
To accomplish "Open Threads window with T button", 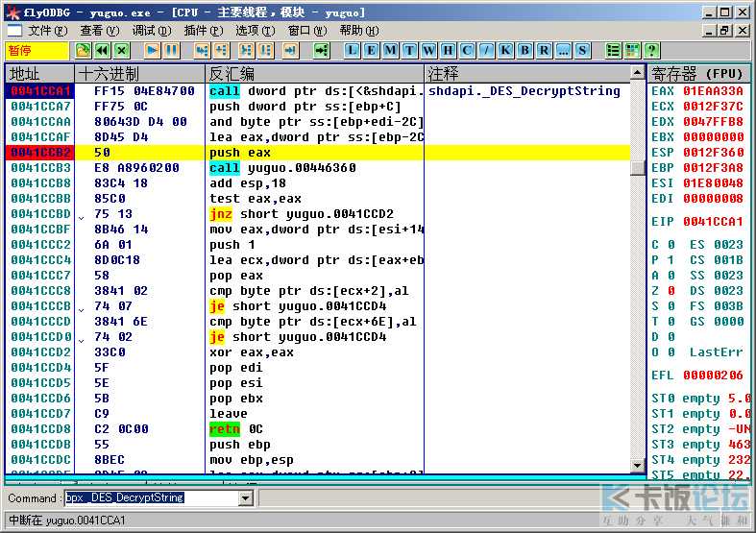I will coord(410,51).
